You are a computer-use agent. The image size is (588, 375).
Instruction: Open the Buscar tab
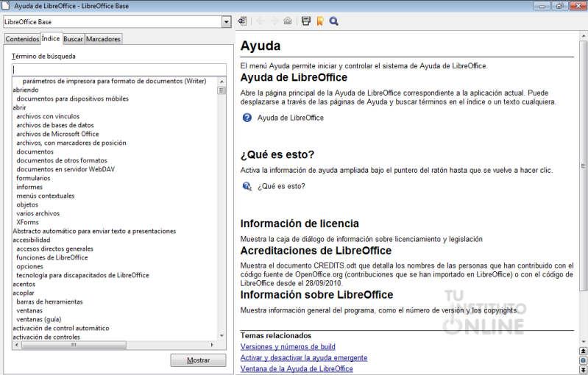tap(73, 39)
